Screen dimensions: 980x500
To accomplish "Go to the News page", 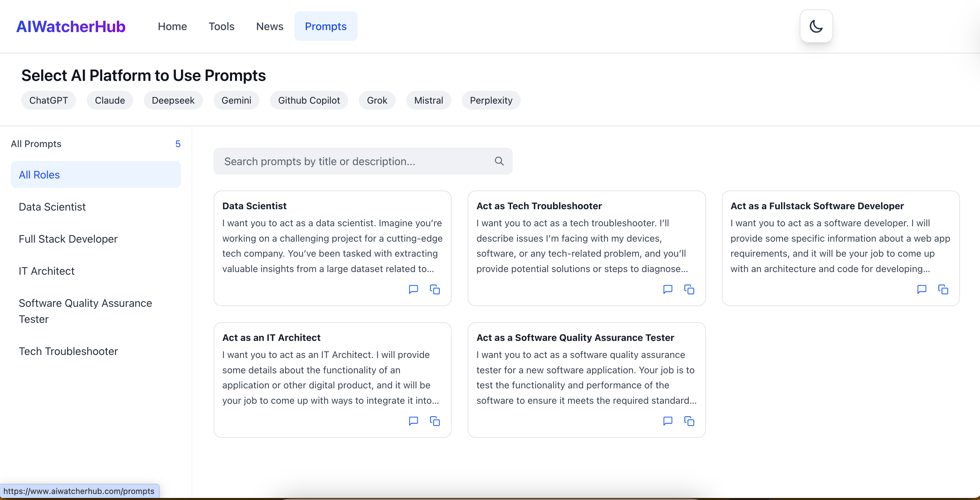I will (x=269, y=26).
